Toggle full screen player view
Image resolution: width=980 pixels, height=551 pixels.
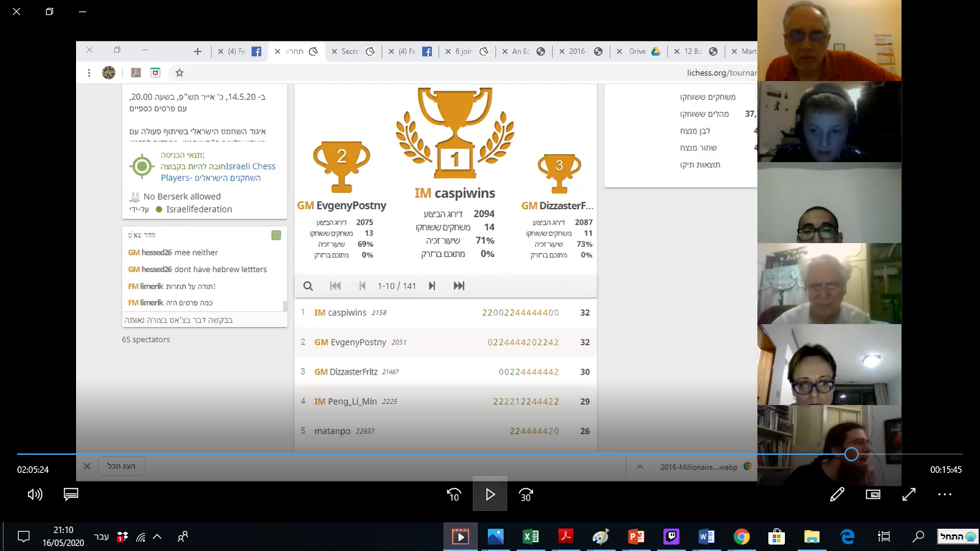[909, 494]
